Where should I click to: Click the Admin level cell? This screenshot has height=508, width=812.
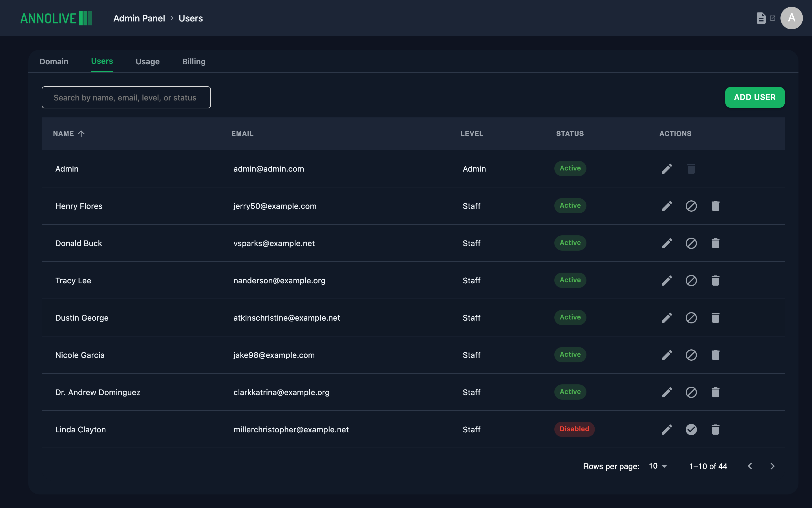click(x=474, y=169)
